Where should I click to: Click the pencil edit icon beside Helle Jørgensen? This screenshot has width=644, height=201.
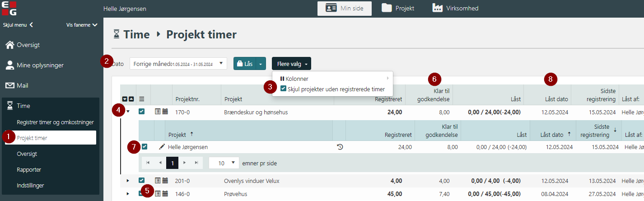pyautogui.click(x=162, y=147)
